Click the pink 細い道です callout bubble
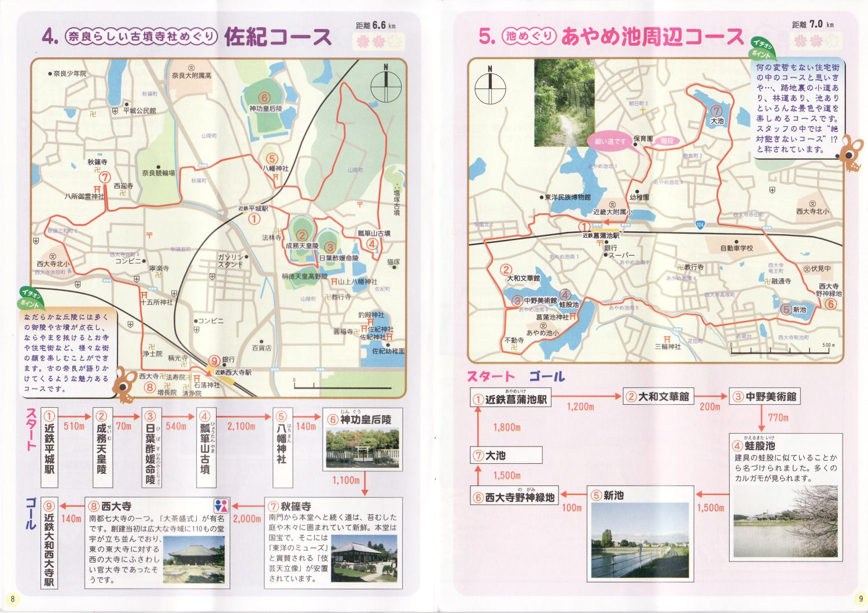The width and height of the screenshot is (868, 613). pyautogui.click(x=610, y=141)
